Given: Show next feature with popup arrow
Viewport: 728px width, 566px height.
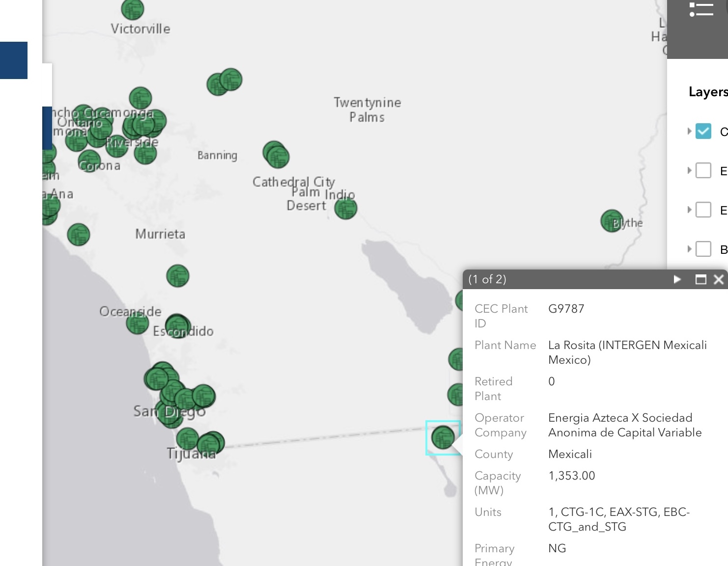Looking at the screenshot, I should [677, 279].
